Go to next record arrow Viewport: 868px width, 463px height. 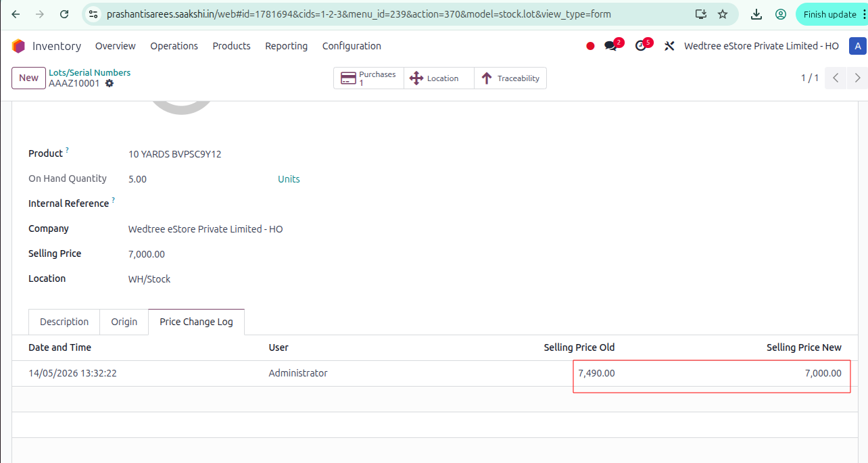858,78
